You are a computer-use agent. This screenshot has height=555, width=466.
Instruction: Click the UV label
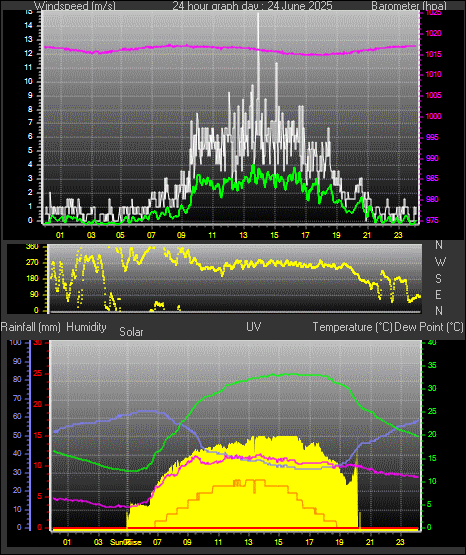point(253,327)
